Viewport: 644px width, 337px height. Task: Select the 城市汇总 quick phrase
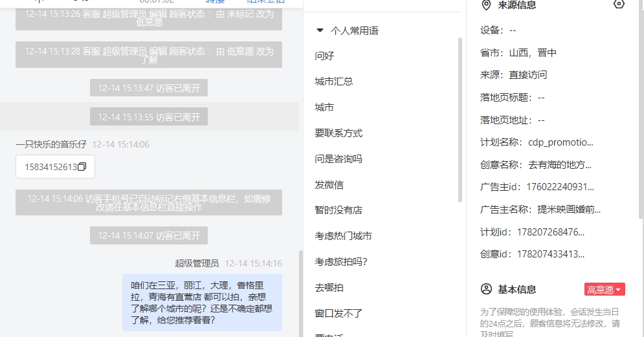coord(334,82)
